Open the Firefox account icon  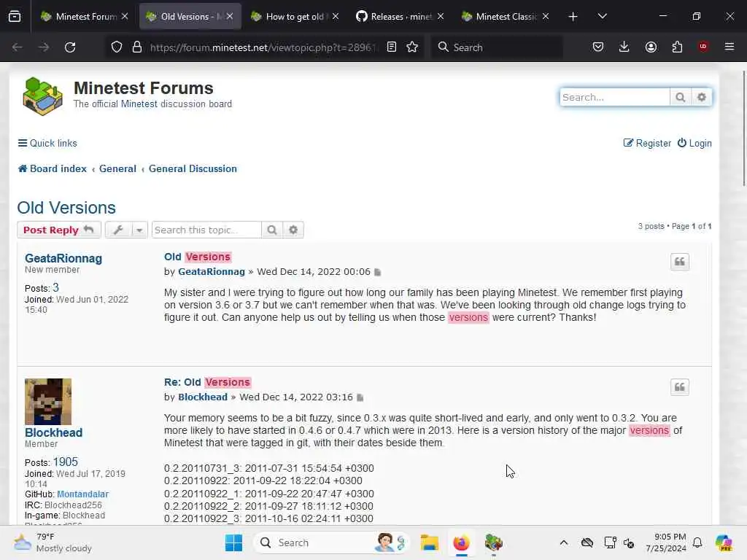[651, 47]
